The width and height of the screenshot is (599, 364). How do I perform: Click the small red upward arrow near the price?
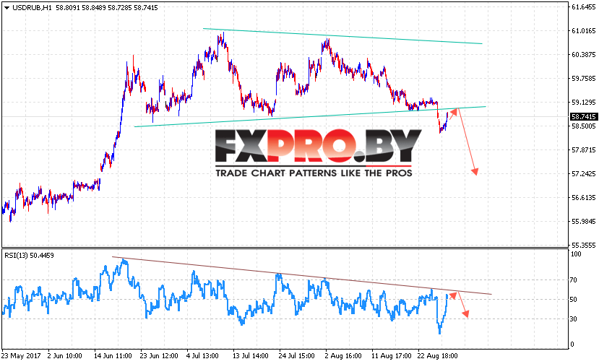point(453,114)
